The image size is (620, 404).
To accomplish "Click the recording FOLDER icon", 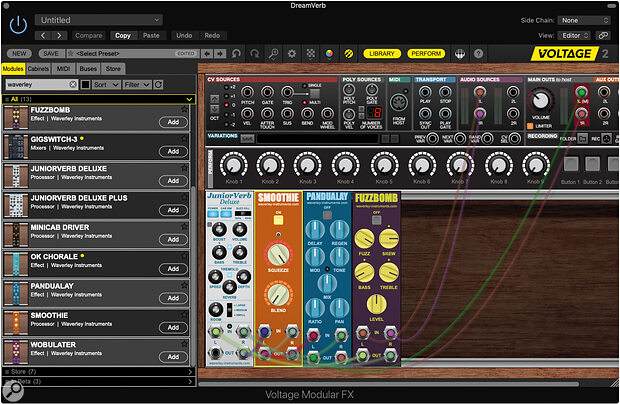I will pyautogui.click(x=582, y=139).
